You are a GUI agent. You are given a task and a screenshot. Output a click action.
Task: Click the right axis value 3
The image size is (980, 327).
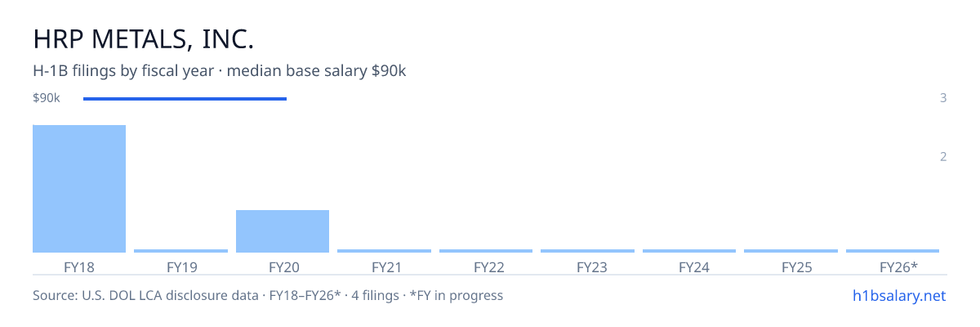click(x=943, y=98)
